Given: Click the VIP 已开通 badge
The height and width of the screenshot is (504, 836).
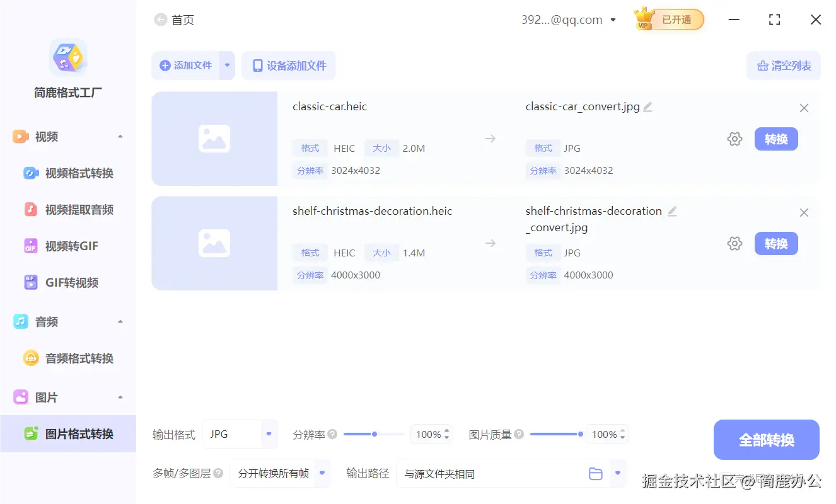Looking at the screenshot, I should [668, 19].
